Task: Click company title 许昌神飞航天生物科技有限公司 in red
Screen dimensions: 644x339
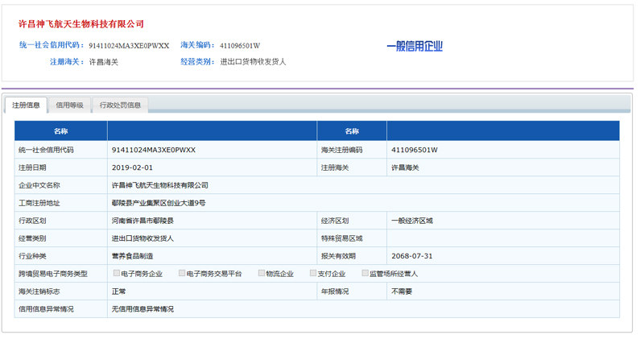Action: click(x=81, y=24)
